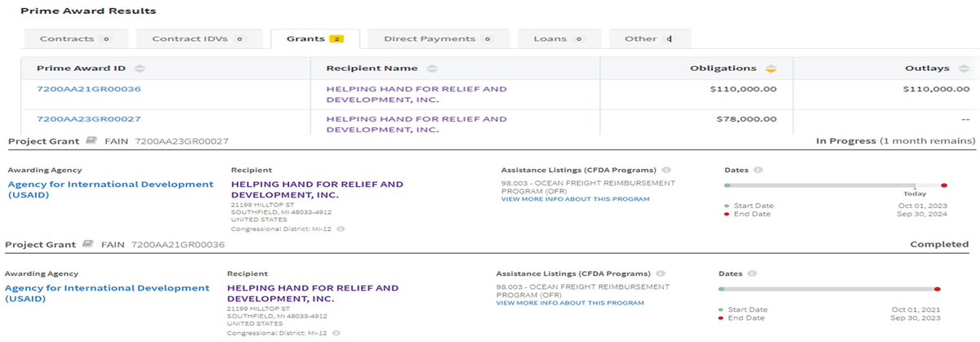980x342 pixels.
Task: Open the Contracts tab
Action: pos(74,38)
